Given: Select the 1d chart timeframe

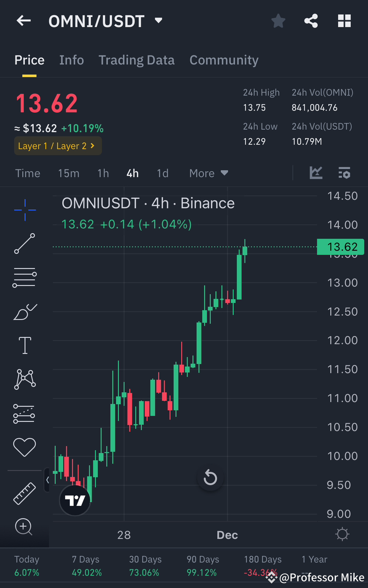Looking at the screenshot, I should click(162, 173).
